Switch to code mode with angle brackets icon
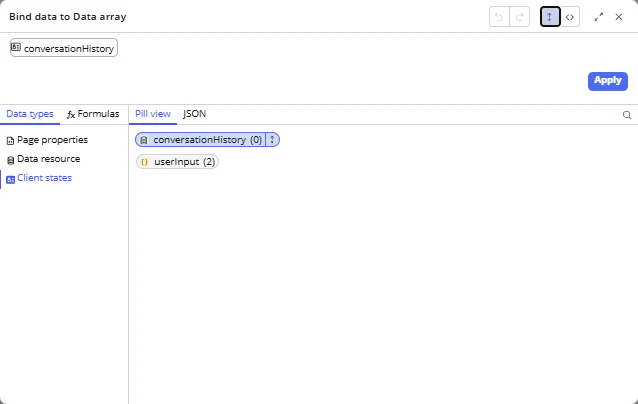Viewport: 638px width, 404px height. tap(570, 17)
